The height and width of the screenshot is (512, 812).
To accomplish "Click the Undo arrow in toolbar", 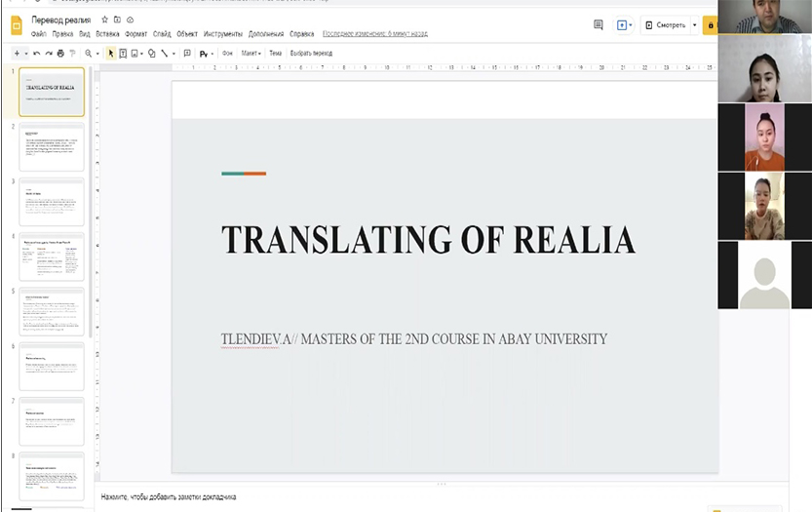I will pos(37,54).
